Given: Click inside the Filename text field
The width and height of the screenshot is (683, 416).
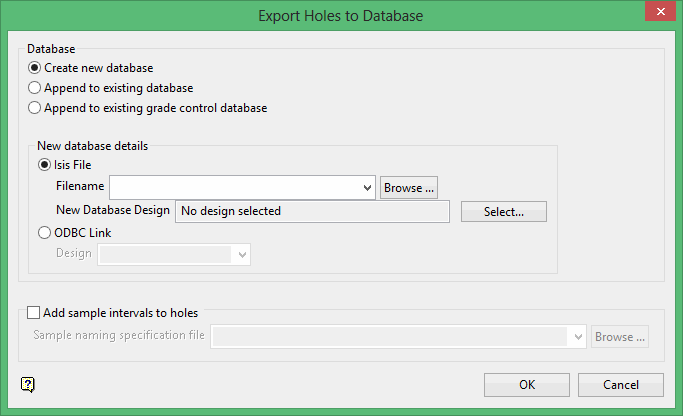Looking at the screenshot, I should point(235,187).
